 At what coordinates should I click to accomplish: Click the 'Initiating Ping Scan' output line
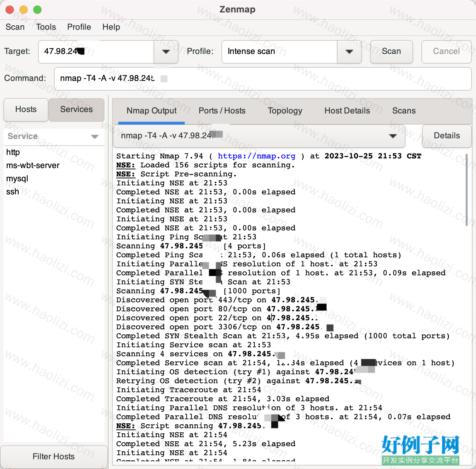[x=186, y=237]
